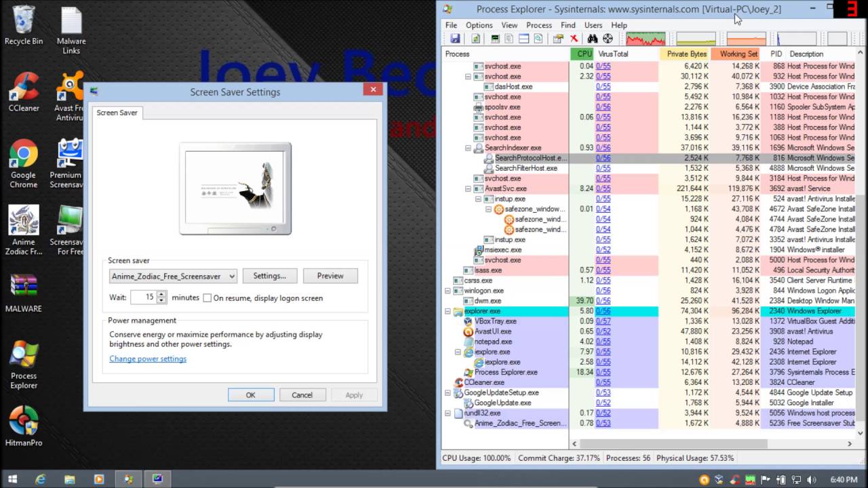Sort by Private Bytes column header
This screenshot has width=868, height=488.
pos(685,54)
